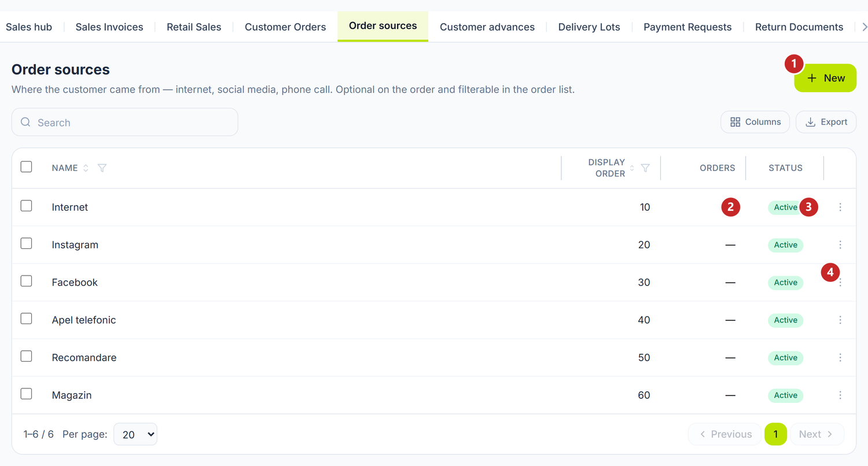This screenshot has height=466, width=868.
Task: Open the row actions menu for Recomandare
Action: tap(840, 358)
